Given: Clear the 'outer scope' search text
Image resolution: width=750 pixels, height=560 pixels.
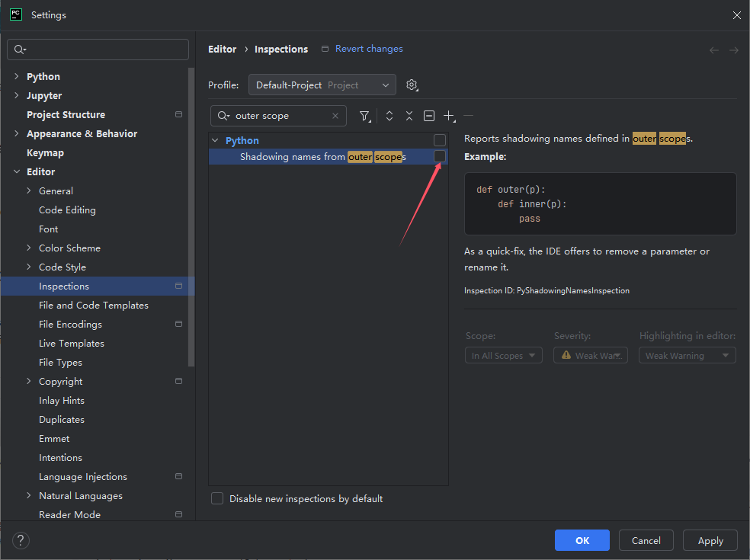Looking at the screenshot, I should (335, 116).
